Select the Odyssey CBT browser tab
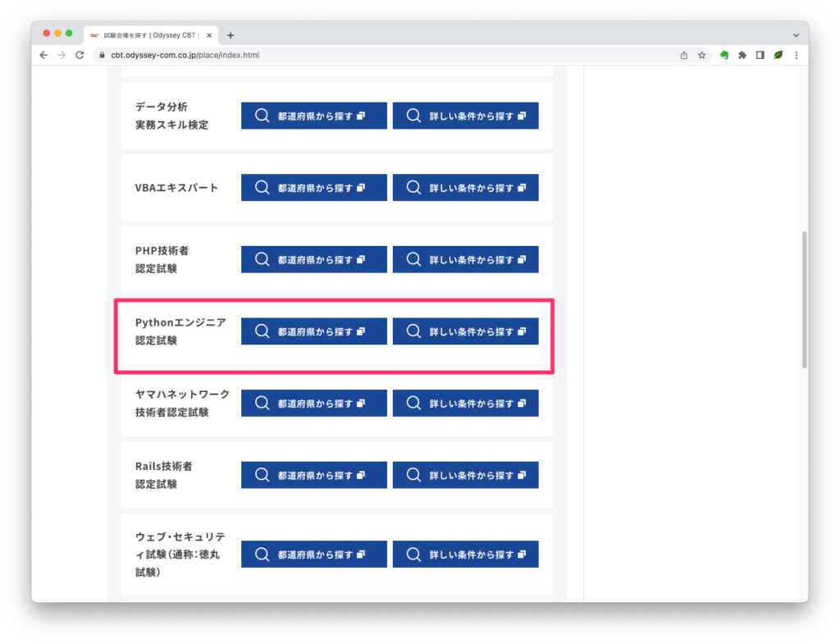The width and height of the screenshot is (840, 644). click(x=148, y=35)
